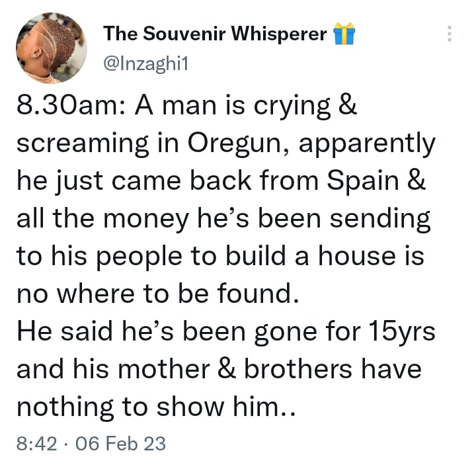This screenshot has height=457, width=476.
Task: Open The Souvenir Whisperer display name link
Action: 215,34
